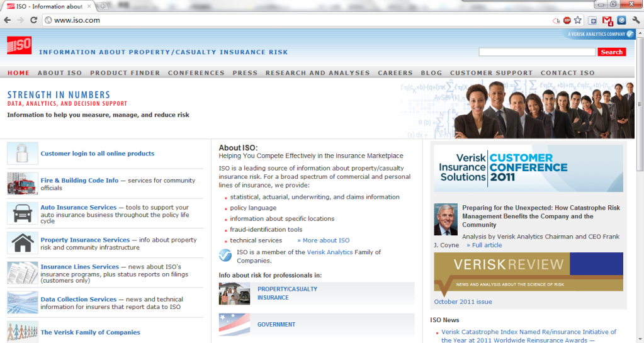Screen dimensions: 644x343
Task: Open the CONTACT ISO menu item
Action: click(x=568, y=73)
